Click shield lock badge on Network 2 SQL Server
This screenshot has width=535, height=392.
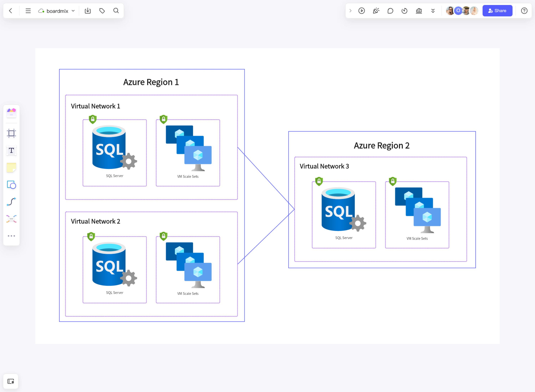pos(91,236)
